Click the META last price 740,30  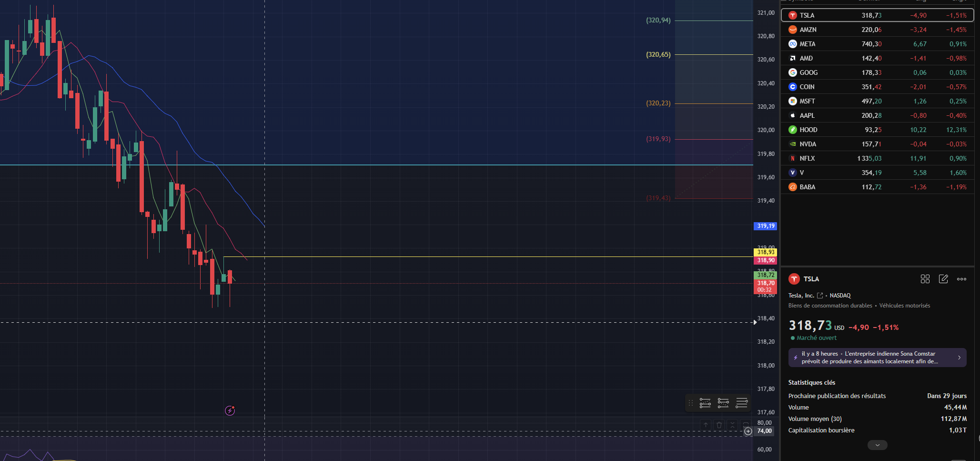click(x=871, y=44)
